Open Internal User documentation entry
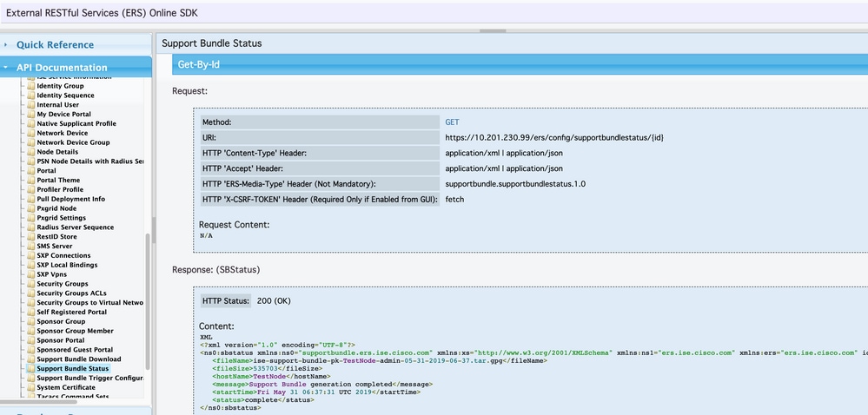The width and height of the screenshot is (868, 415). point(57,104)
